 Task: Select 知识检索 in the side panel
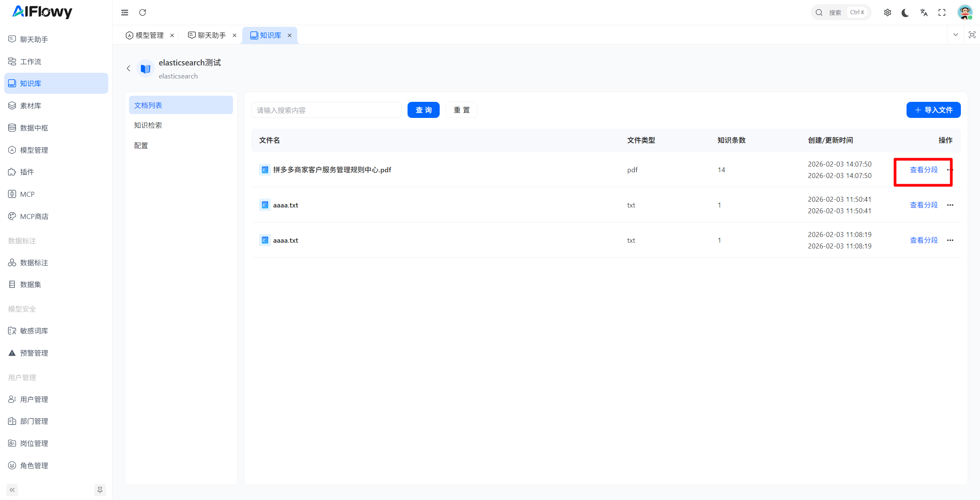coord(148,125)
